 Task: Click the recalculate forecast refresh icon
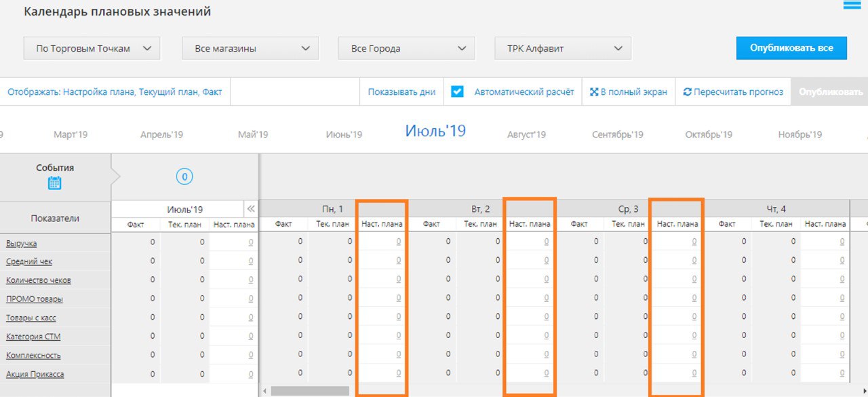pos(687,92)
